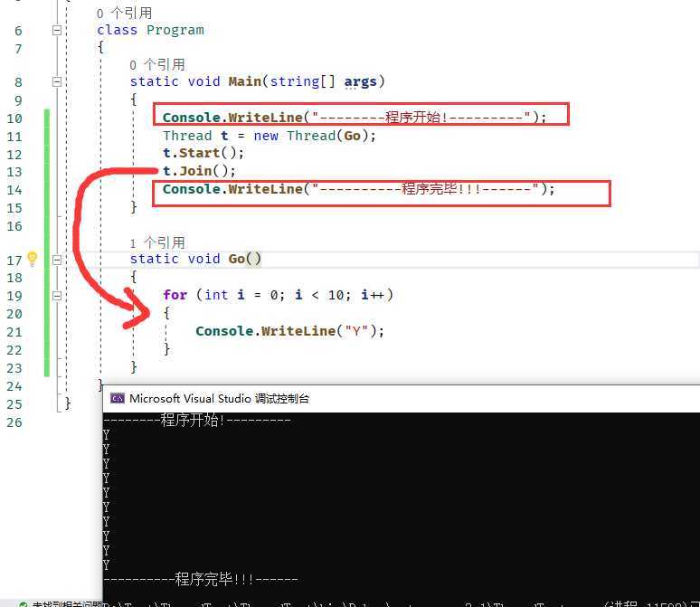Click the lightbulb quick actions icon

[x=33, y=259]
